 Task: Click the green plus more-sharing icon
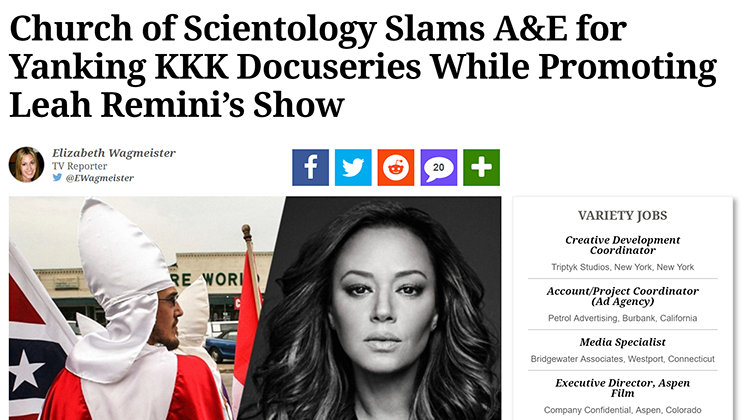click(482, 167)
